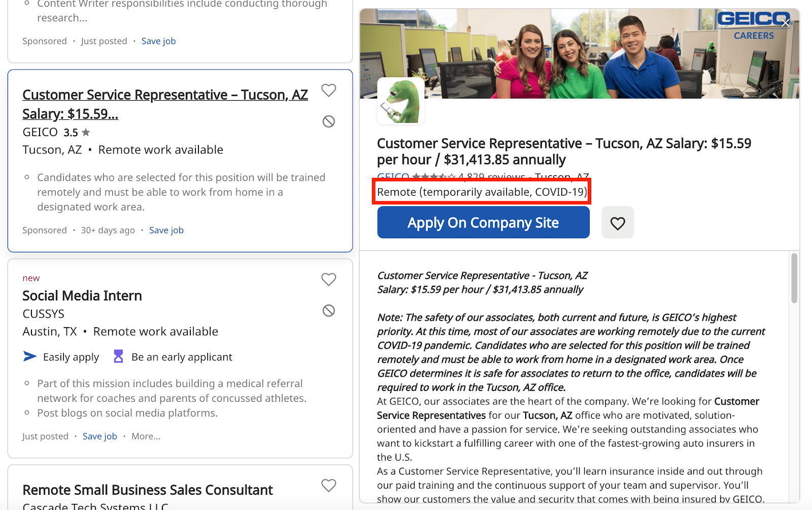Click 'Austin, TX' location text

pyautogui.click(x=50, y=332)
